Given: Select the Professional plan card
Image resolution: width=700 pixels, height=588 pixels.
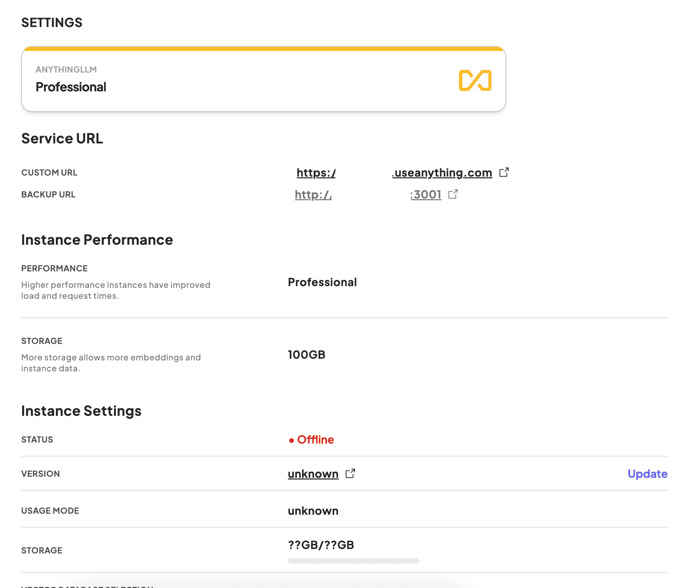Looking at the screenshot, I should [x=263, y=79].
